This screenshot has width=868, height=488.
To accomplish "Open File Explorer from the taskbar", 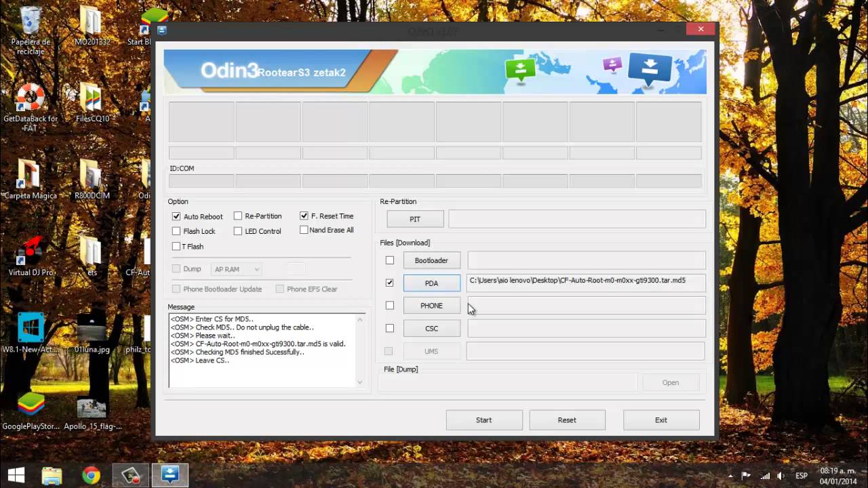I will point(52,474).
